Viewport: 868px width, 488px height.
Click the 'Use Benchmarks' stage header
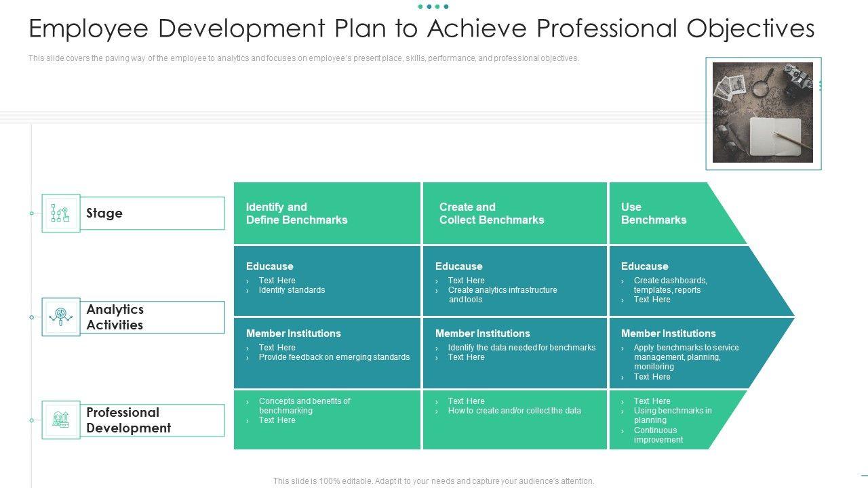point(654,213)
